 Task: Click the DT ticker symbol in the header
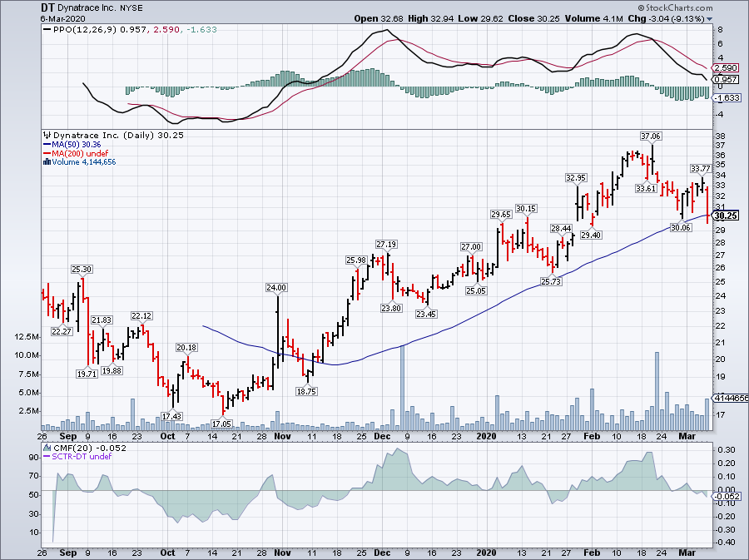click(47, 7)
